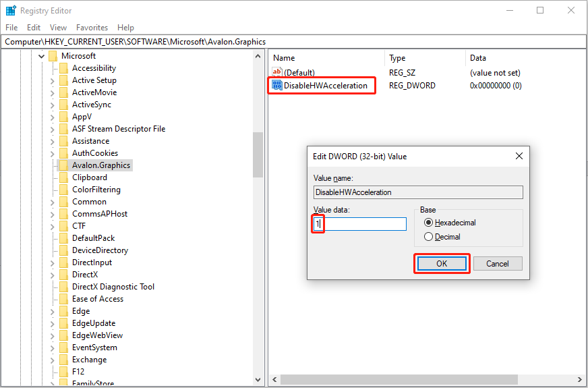Screen dimensions: 588x388
Task: Click the Exchange folder icon
Action: click(64, 360)
